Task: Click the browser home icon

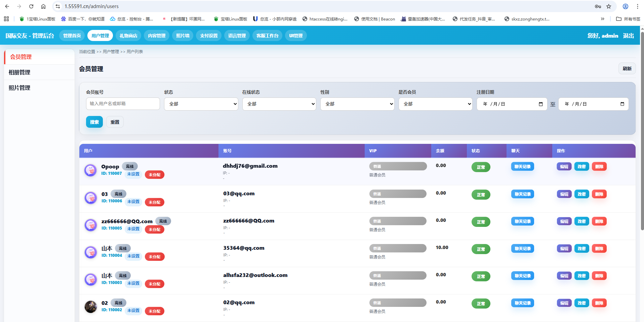Action: coord(43,6)
